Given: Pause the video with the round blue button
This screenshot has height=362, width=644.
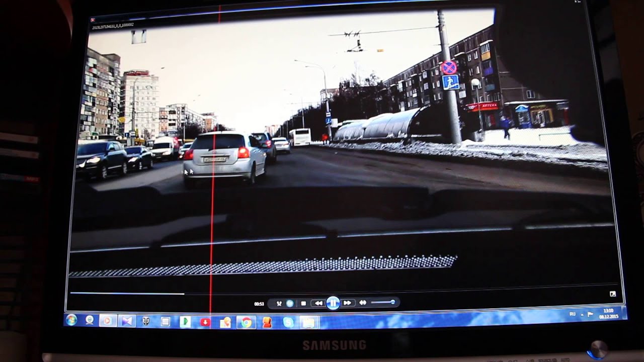Looking at the screenshot, I should click(x=333, y=303).
